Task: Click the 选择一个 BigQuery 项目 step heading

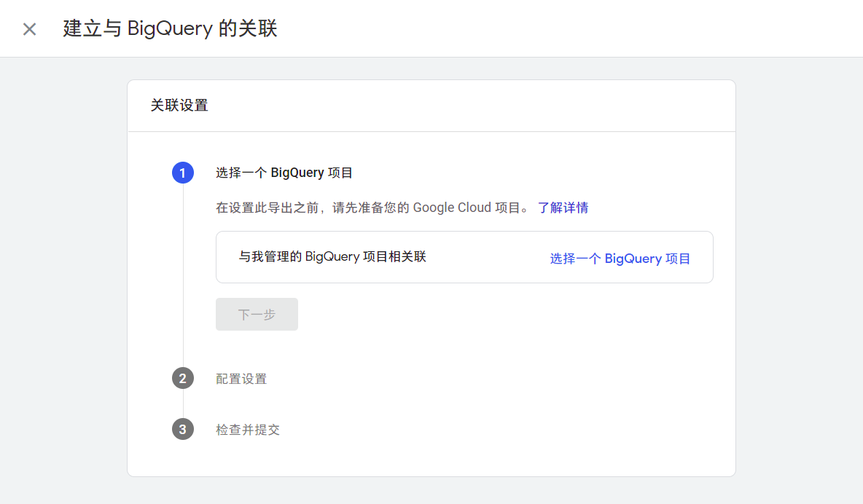Action: coord(284,173)
